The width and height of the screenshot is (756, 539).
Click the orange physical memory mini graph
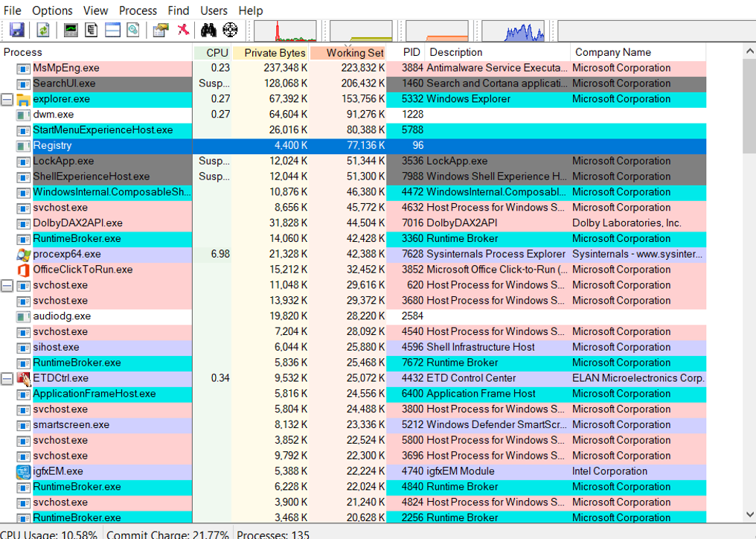click(x=437, y=31)
